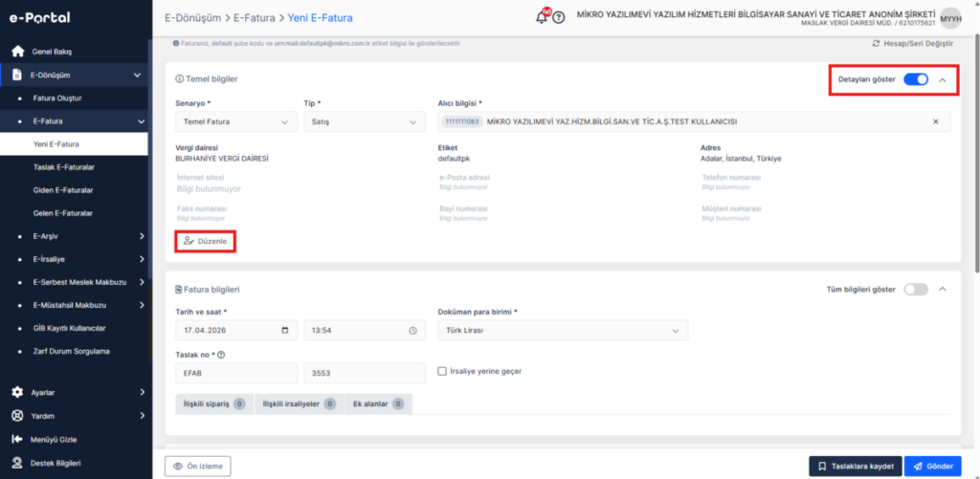This screenshot has height=479, width=980.
Task: Open the help question mark icon in header
Action: point(559,18)
